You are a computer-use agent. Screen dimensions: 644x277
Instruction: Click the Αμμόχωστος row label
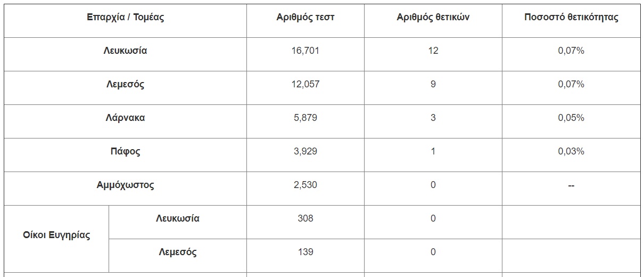click(125, 185)
